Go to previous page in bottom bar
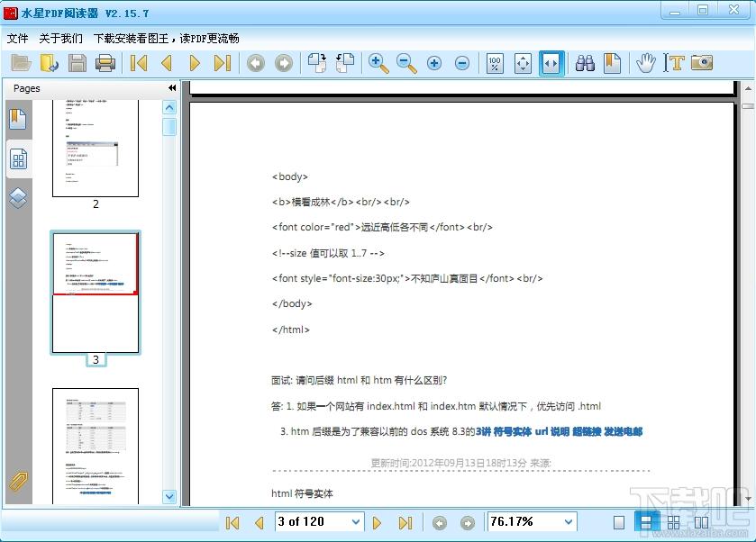756x542 pixels. 260,523
